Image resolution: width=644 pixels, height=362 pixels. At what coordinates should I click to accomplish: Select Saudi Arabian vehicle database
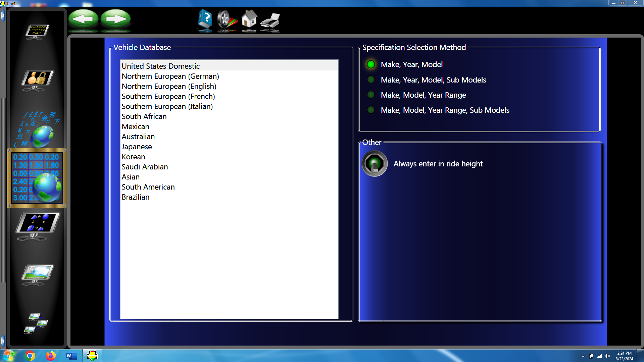point(229,167)
